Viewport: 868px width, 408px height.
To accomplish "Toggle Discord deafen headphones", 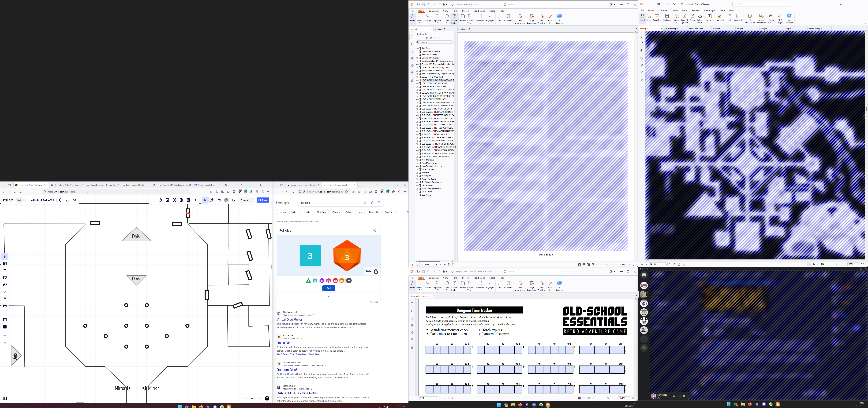I will [679, 396].
